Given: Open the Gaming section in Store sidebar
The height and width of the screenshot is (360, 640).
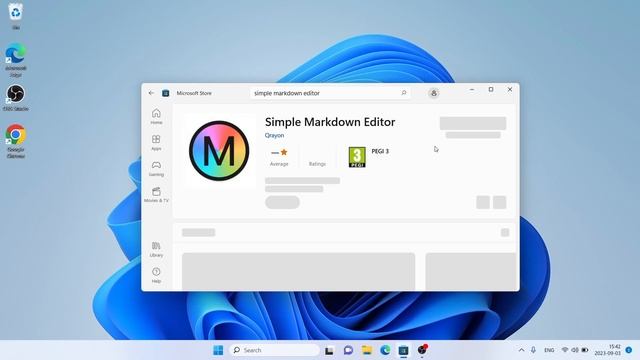Looking at the screenshot, I should (x=156, y=169).
